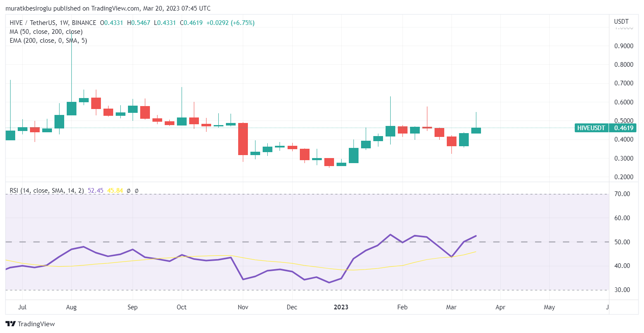Screen dimensions: 644x333
Task: Click the RSI 50.00 scale label
Action: (622, 242)
